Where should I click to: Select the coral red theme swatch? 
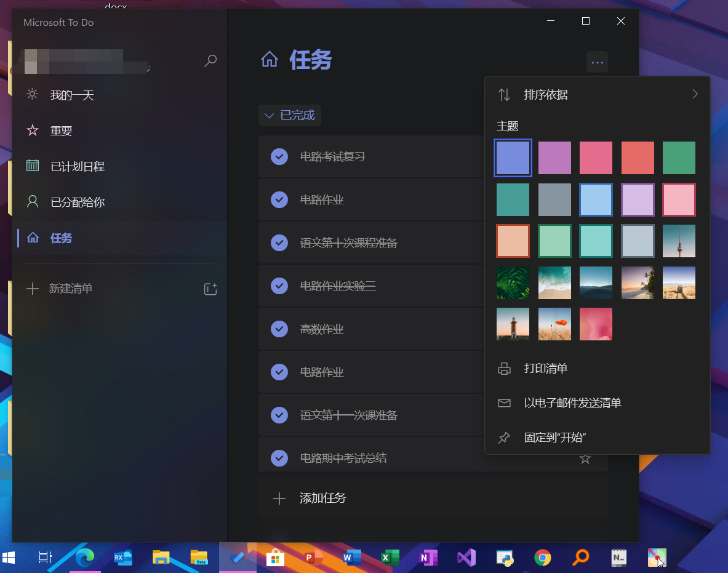[x=638, y=158]
